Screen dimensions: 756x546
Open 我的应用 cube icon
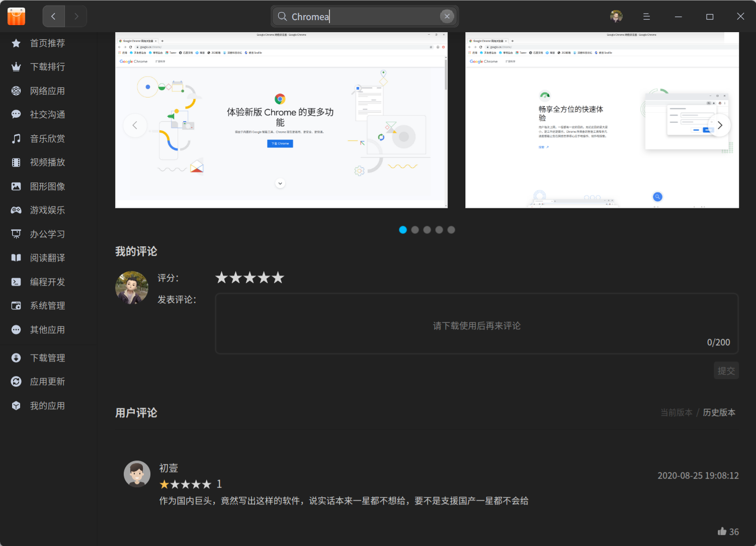(x=16, y=406)
